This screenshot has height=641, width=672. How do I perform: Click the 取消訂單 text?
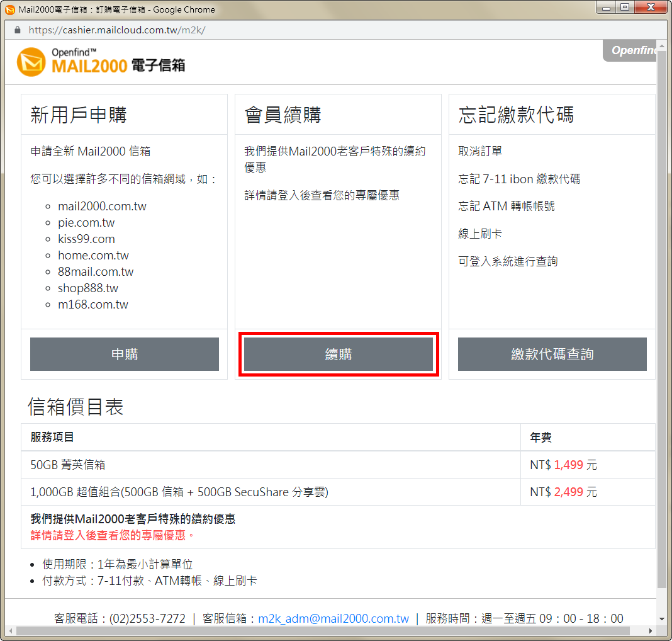click(x=480, y=151)
